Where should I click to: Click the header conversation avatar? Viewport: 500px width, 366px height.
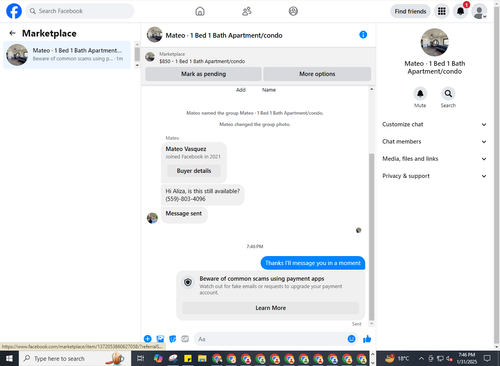click(x=155, y=35)
